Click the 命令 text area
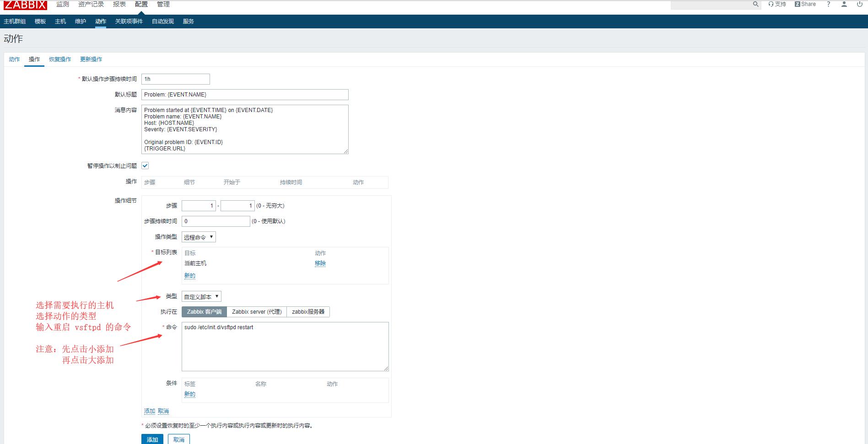The width and height of the screenshot is (868, 444). pos(285,347)
